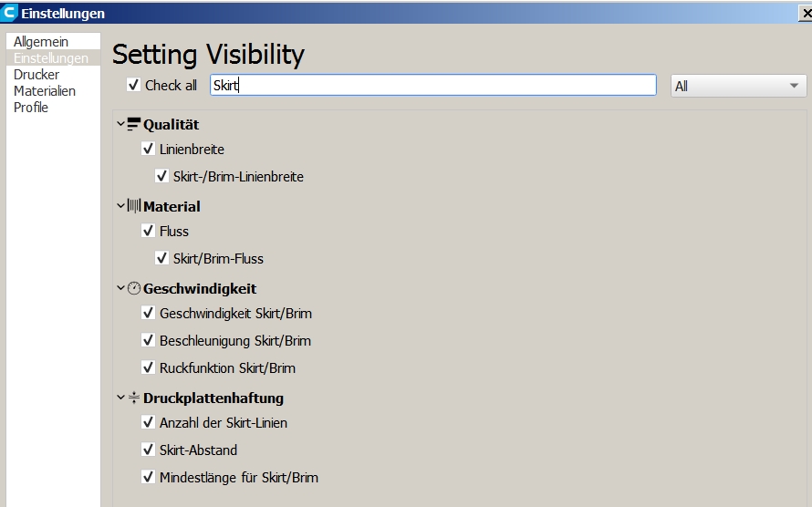
Task: Open the All visibility filter dropdown
Action: pyautogui.click(x=738, y=86)
